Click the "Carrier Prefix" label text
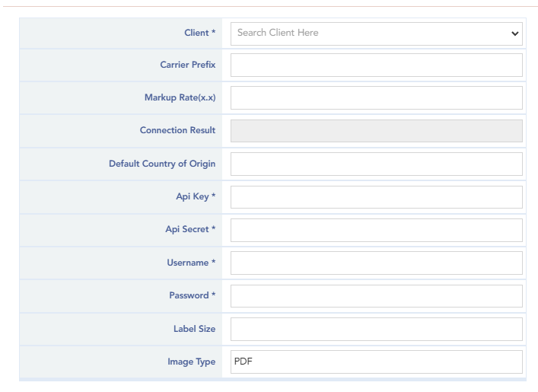 tap(187, 65)
